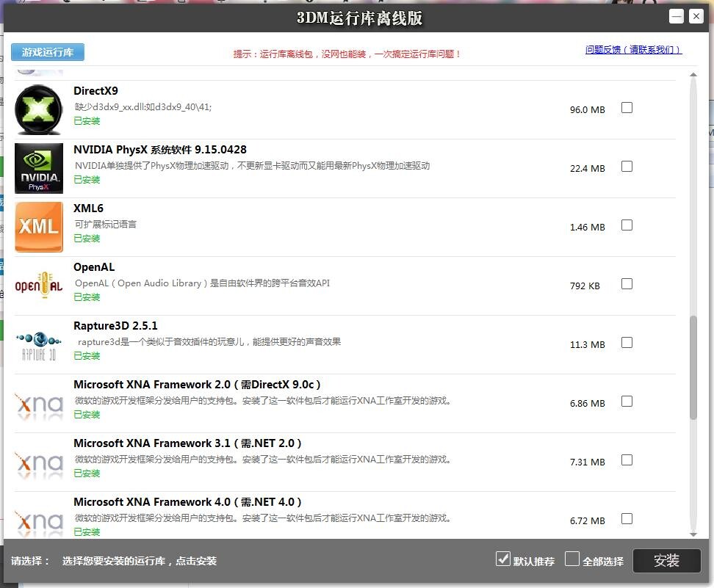The image size is (714, 588).
Task: Click the NVIDIA PhysX logo icon
Action: coord(38,167)
